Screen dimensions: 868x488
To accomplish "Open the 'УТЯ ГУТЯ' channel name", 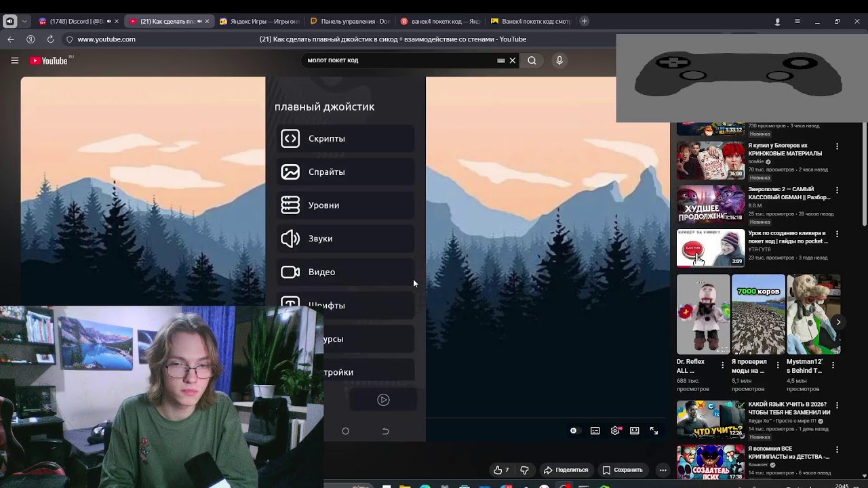I will [x=759, y=249].
